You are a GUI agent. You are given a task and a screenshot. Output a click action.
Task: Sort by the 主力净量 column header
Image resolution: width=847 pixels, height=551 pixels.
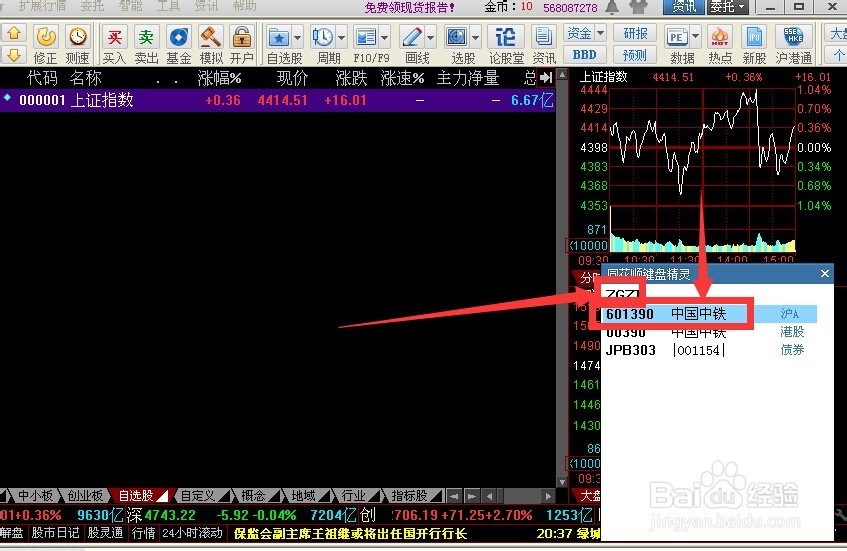468,78
